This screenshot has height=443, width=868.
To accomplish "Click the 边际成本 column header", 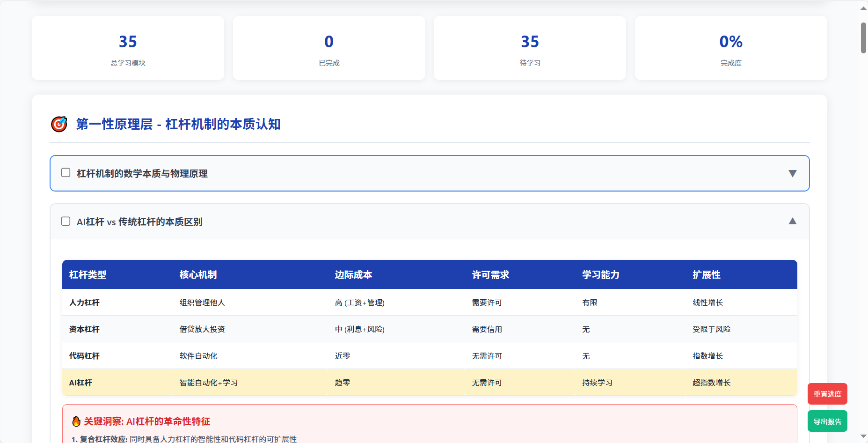I will (353, 275).
